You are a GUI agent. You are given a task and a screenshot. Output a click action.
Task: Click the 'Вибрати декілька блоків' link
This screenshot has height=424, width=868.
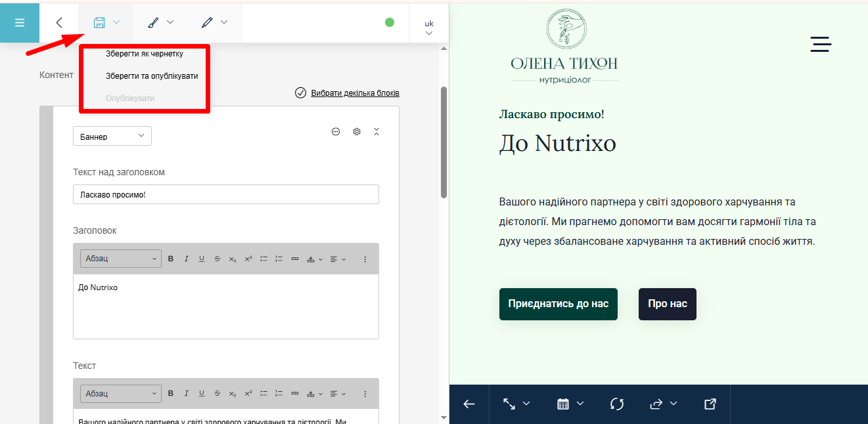click(355, 93)
